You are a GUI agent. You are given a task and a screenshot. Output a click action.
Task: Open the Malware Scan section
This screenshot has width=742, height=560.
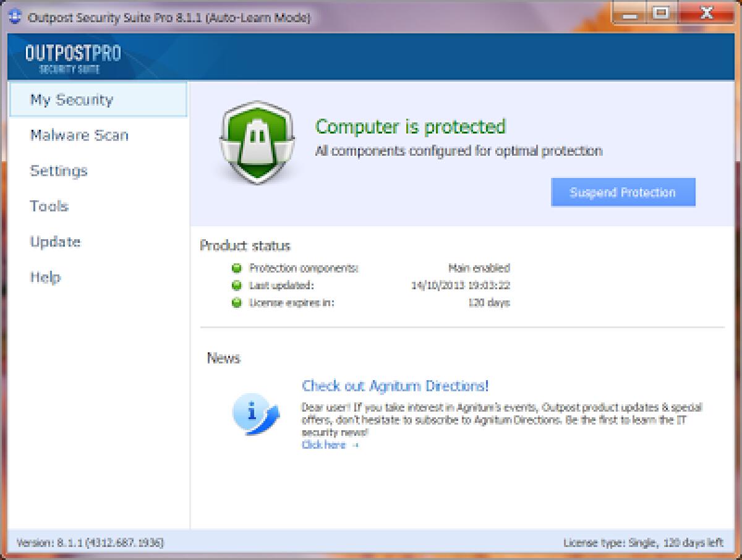pos(79,135)
